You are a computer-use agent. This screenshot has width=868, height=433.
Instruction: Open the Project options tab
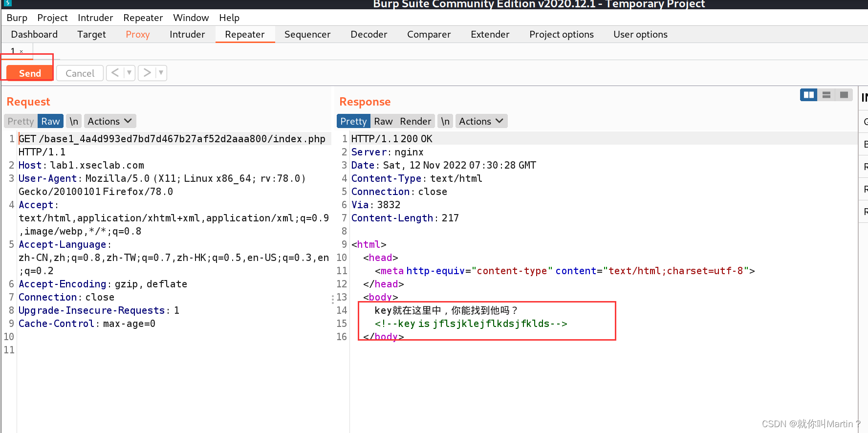tap(562, 34)
